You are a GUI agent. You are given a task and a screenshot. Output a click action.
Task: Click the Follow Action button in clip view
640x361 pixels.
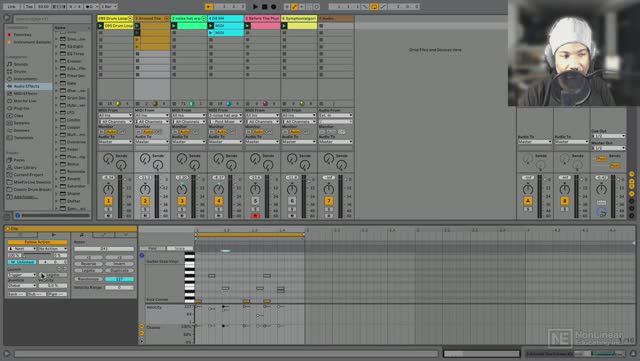pyautogui.click(x=37, y=242)
